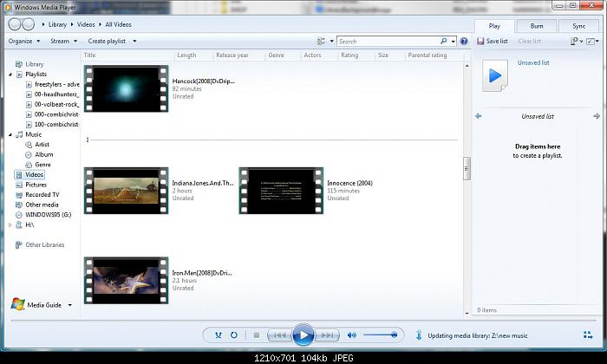Click the library update status icon
This screenshot has width=607, height=364.
pos(419,335)
